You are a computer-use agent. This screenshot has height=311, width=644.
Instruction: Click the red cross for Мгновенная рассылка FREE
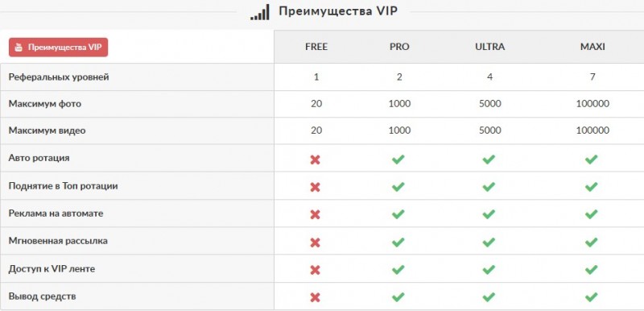point(315,243)
